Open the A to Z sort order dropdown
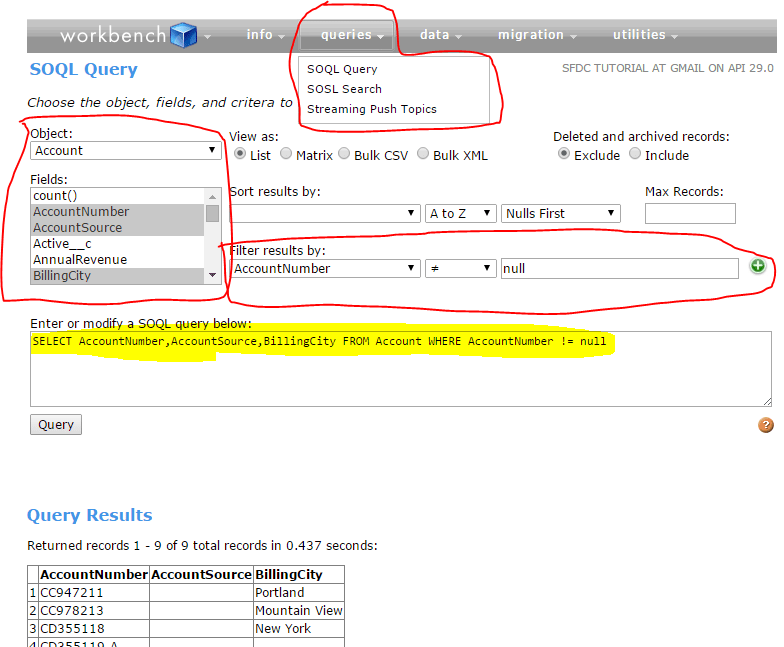This screenshot has width=784, height=647. [460, 214]
